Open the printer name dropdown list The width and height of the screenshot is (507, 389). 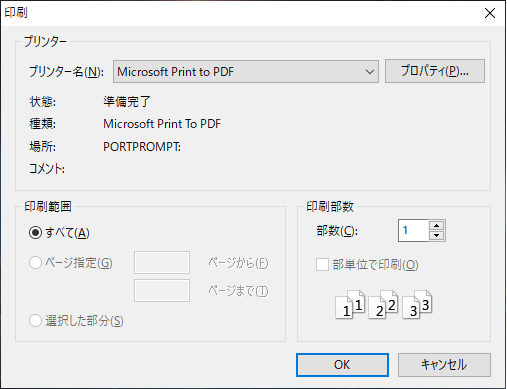pyautogui.click(x=246, y=71)
